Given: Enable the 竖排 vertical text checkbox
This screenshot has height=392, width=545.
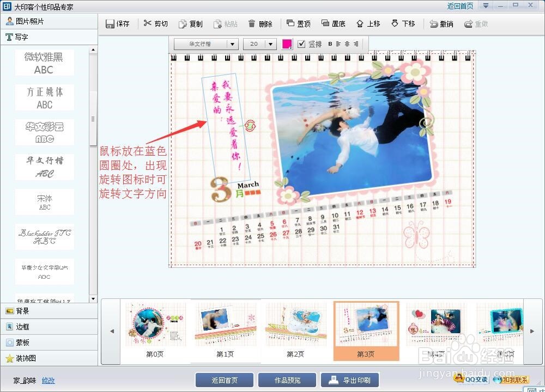Looking at the screenshot, I should pos(302,44).
